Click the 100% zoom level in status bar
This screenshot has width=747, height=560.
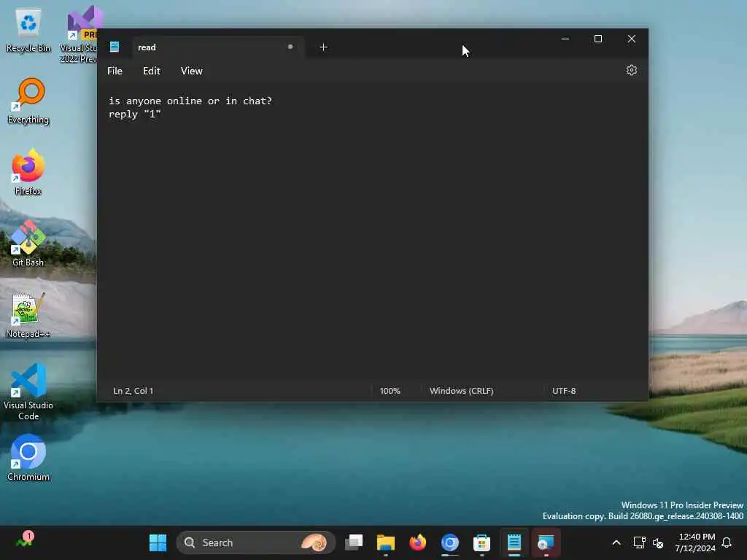[x=390, y=391]
